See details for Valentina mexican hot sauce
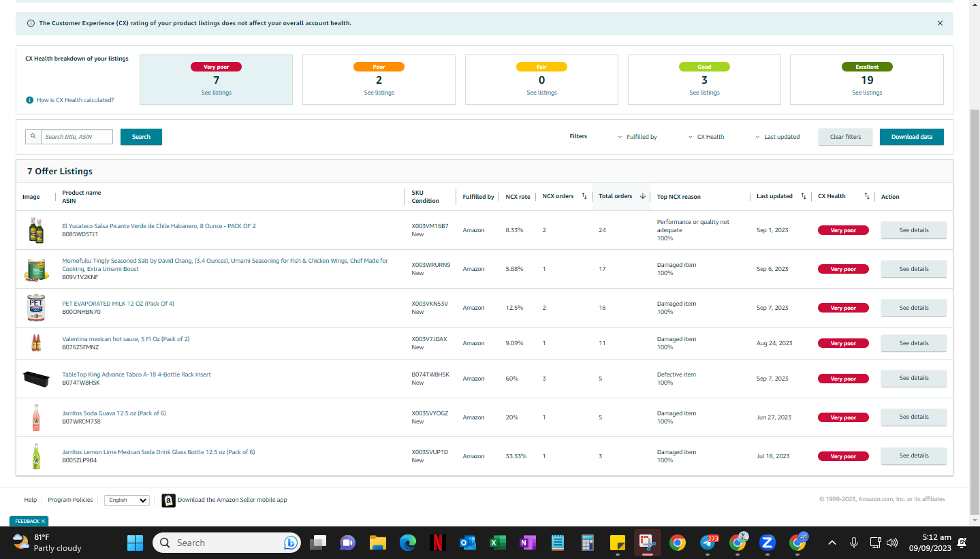 913,343
